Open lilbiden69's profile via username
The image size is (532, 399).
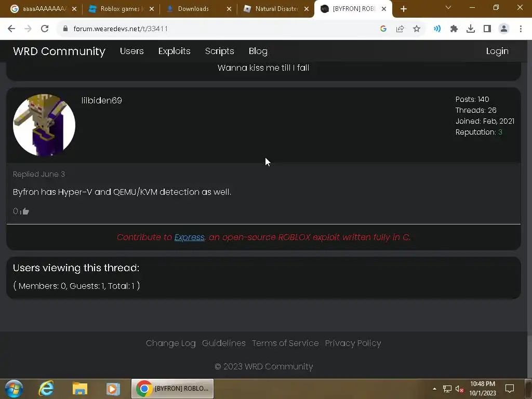pyautogui.click(x=101, y=100)
